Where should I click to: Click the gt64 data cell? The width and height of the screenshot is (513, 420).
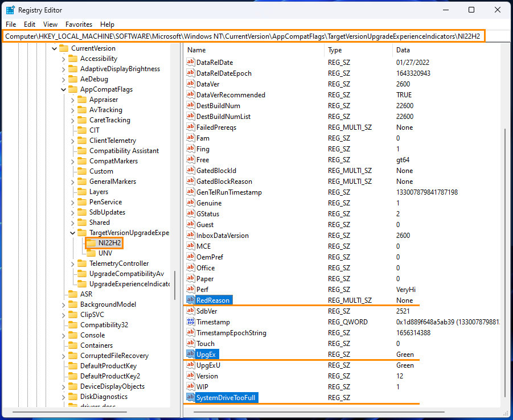(x=403, y=160)
